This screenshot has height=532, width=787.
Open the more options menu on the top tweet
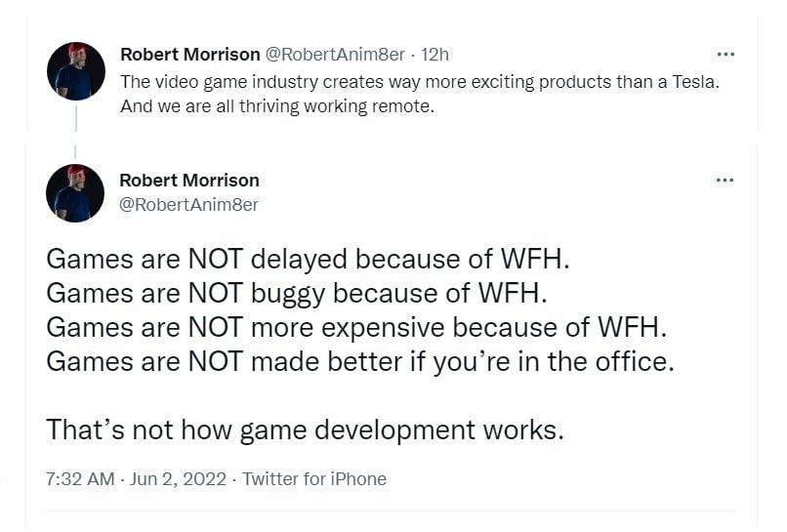click(x=725, y=55)
